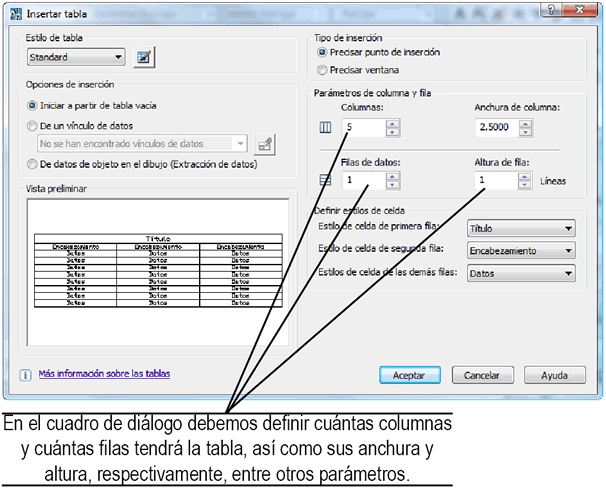
Task: Increase the Filas de datos value
Action: (392, 177)
